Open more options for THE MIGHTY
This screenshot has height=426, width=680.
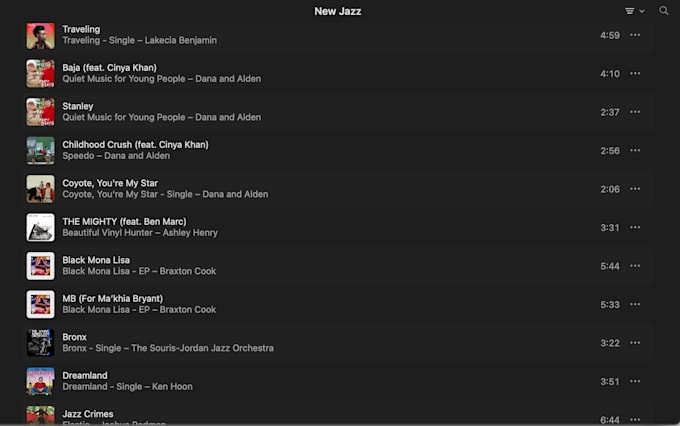pyautogui.click(x=635, y=227)
